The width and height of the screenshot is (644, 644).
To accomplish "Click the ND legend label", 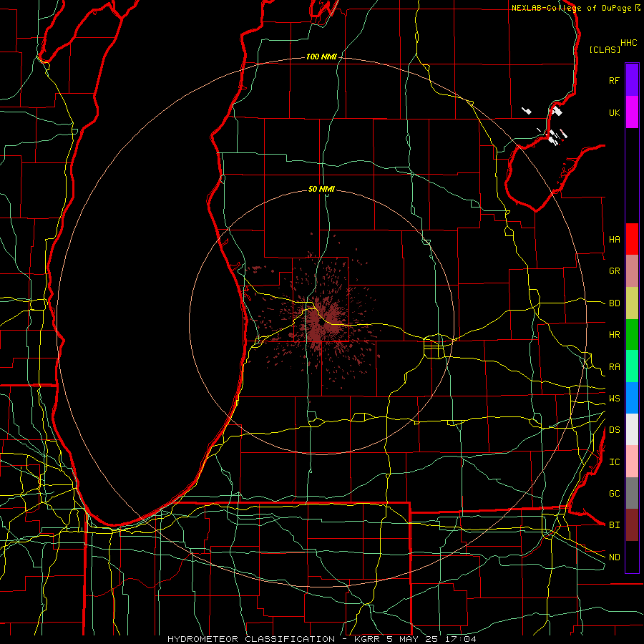I will click(614, 557).
